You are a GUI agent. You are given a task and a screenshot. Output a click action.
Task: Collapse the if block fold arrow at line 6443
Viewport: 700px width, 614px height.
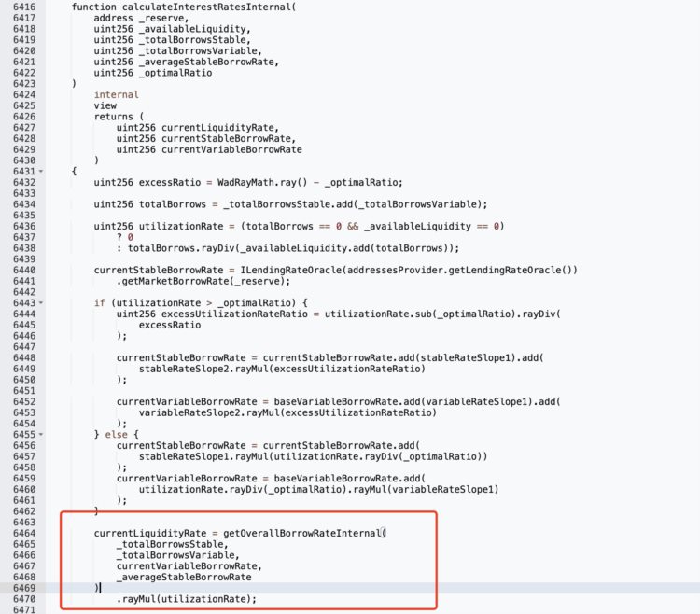pyautogui.click(x=41, y=303)
